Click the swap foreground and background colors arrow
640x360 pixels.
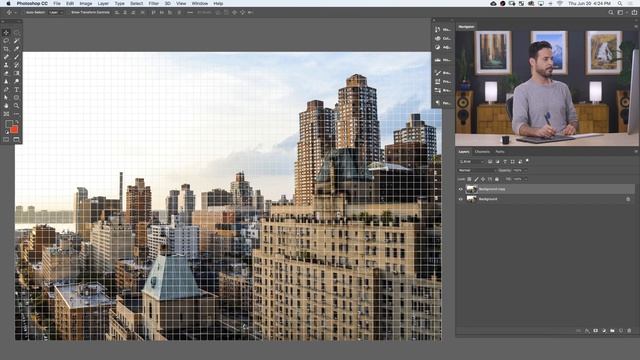pyautogui.click(x=17, y=122)
